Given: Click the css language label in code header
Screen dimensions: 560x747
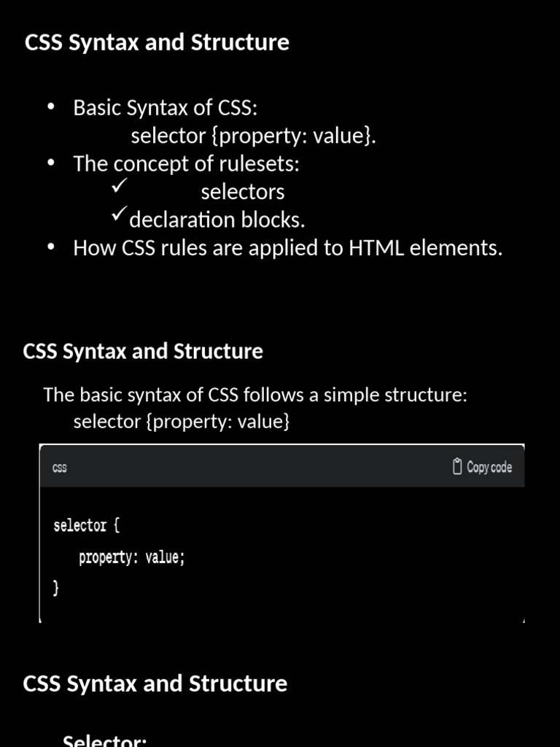Looking at the screenshot, I should tap(60, 468).
